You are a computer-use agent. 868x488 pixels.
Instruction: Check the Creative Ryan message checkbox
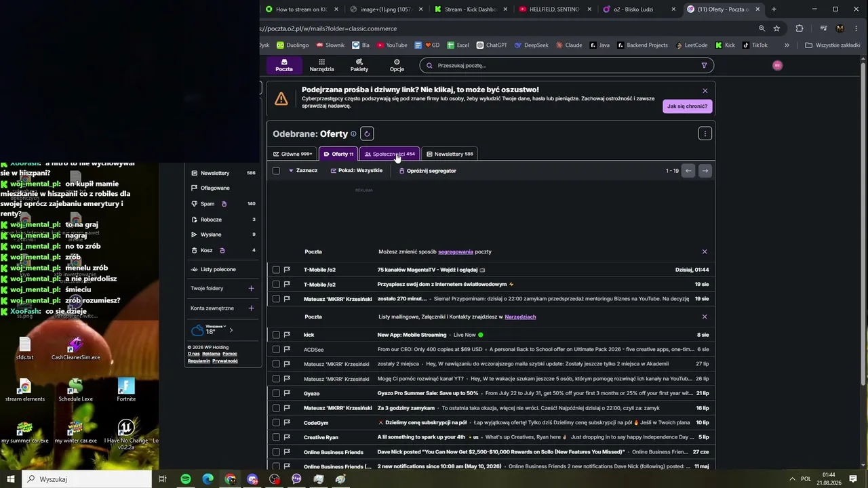tap(276, 437)
